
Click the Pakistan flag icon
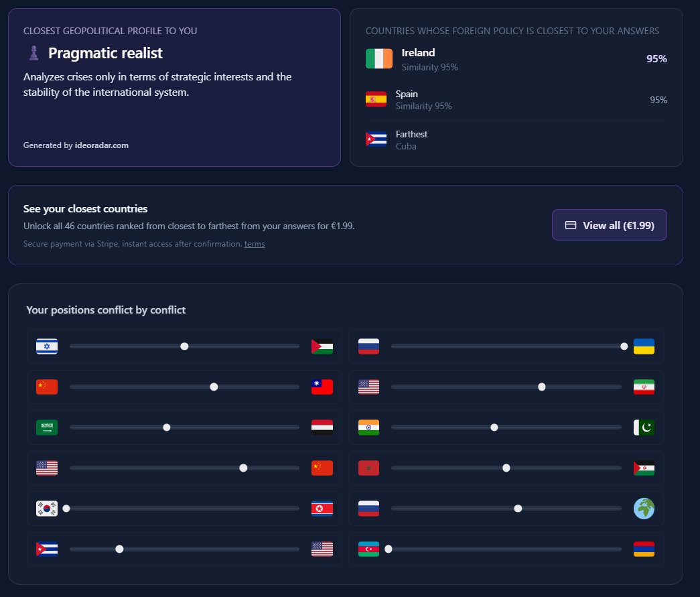(644, 427)
